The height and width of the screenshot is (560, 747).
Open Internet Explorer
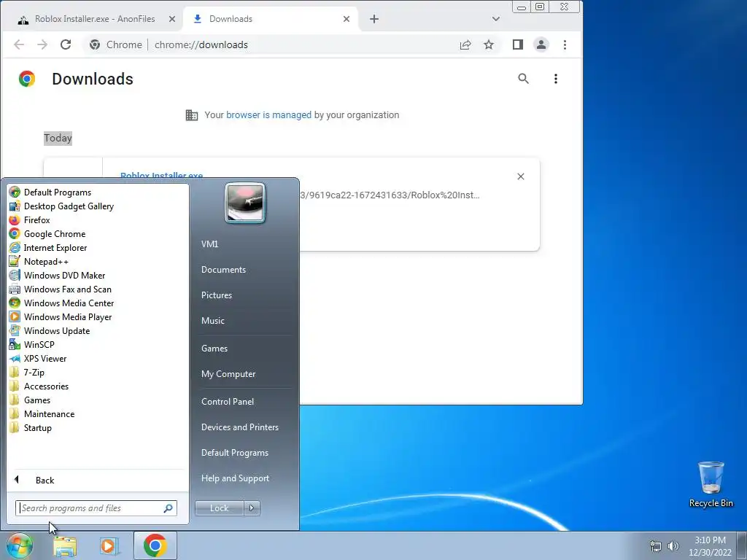(x=55, y=248)
